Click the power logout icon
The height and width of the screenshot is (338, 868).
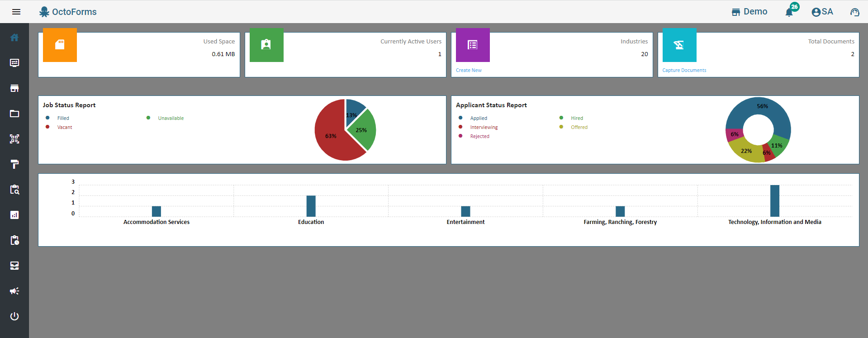[x=14, y=316]
